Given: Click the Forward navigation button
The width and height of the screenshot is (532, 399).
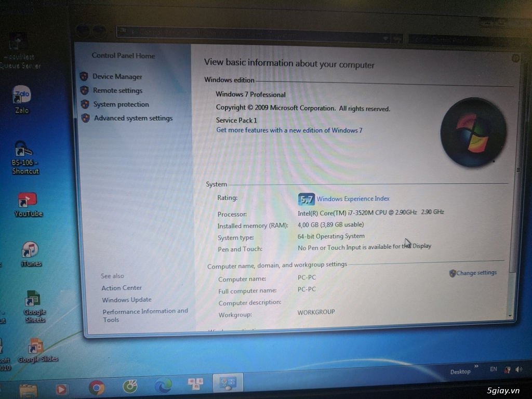Looking at the screenshot, I should pos(99,32).
